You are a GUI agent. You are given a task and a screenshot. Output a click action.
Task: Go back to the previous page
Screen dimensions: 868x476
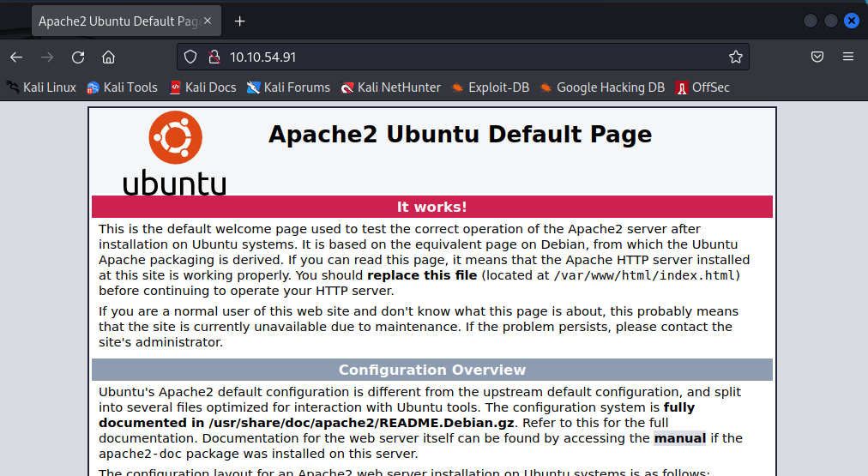[x=16, y=57]
